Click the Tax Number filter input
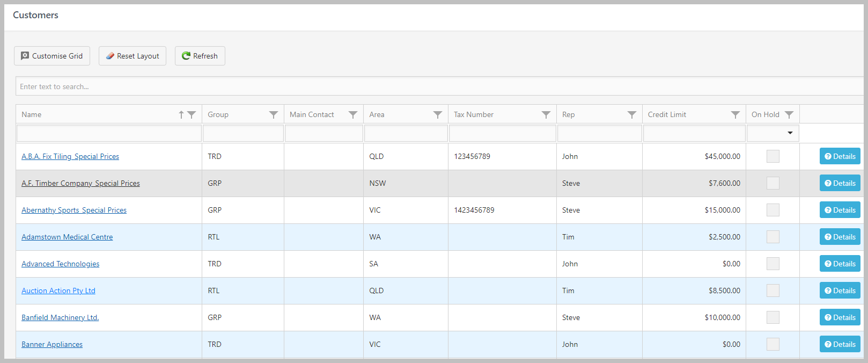Viewport: 868px width, 363px height. [502, 133]
